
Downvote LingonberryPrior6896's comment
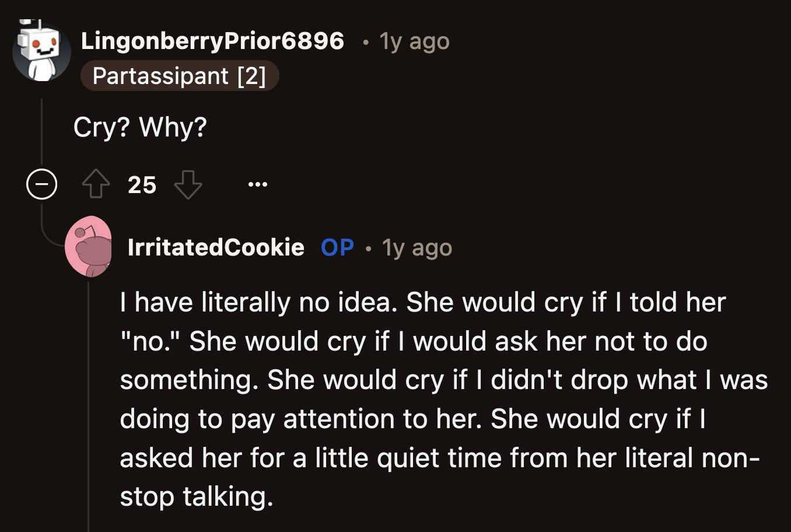[188, 184]
